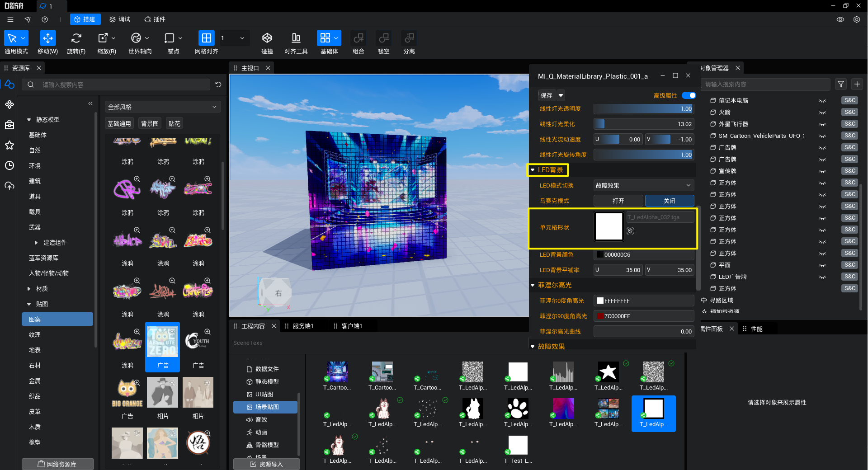Switch to the 调试 mode tab
Viewport: 868px width, 470px height.
click(120, 19)
